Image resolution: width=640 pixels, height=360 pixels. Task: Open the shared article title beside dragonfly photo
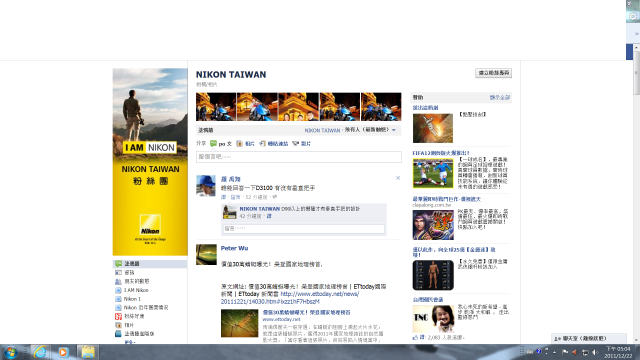(x=306, y=312)
